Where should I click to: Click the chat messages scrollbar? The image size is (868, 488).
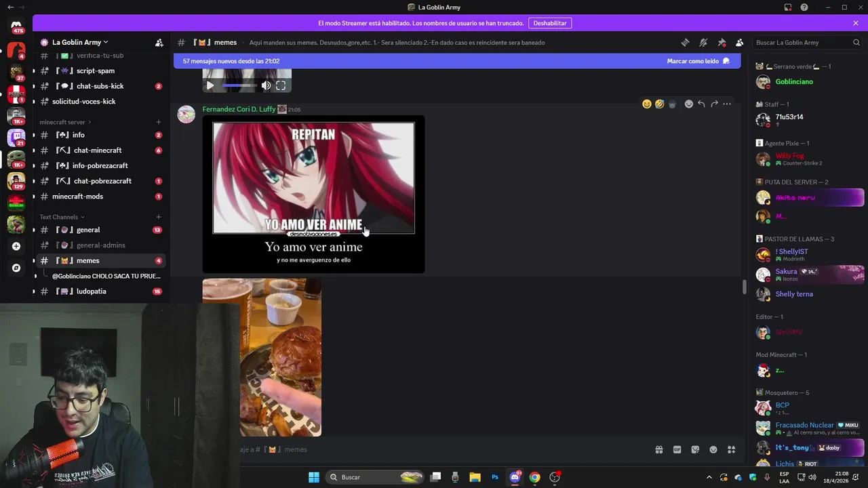[x=744, y=287]
